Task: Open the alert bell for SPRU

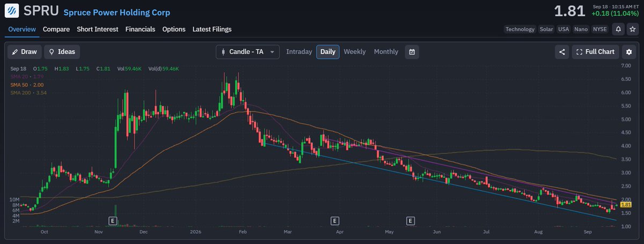Action: pyautogui.click(x=619, y=29)
